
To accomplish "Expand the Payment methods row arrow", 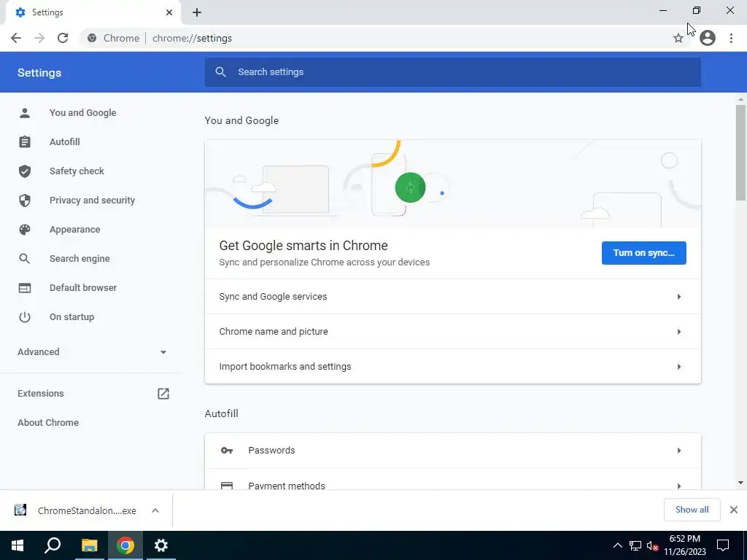I will 679,485.
